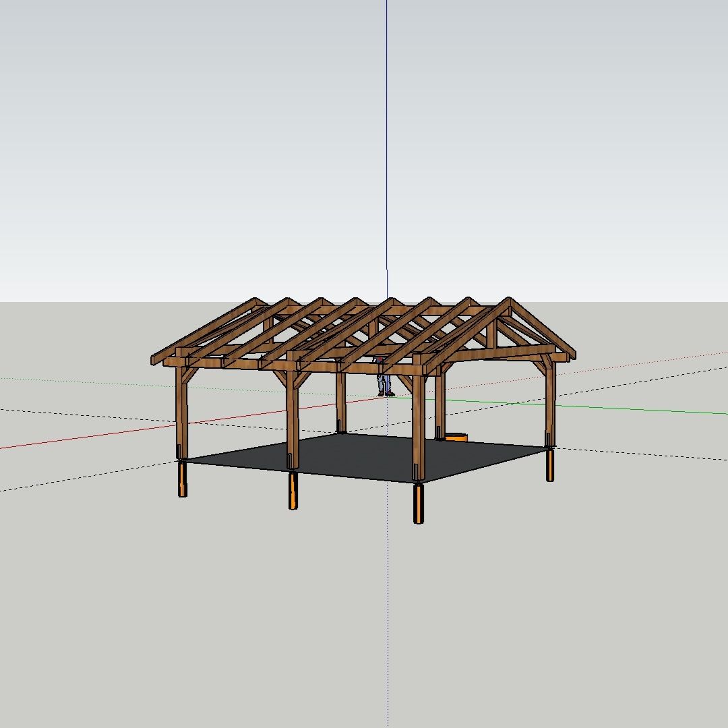Click the blue vertical axis line above the roof
728x728 pixels.
(x=386, y=148)
